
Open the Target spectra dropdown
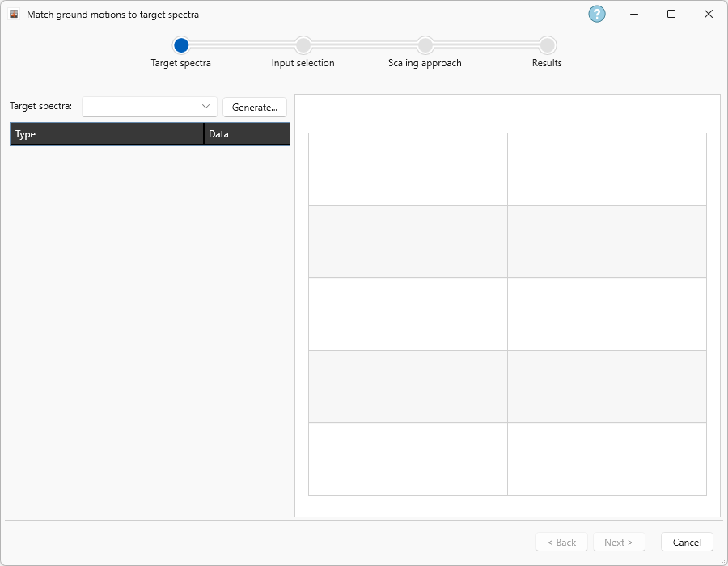[x=150, y=107]
